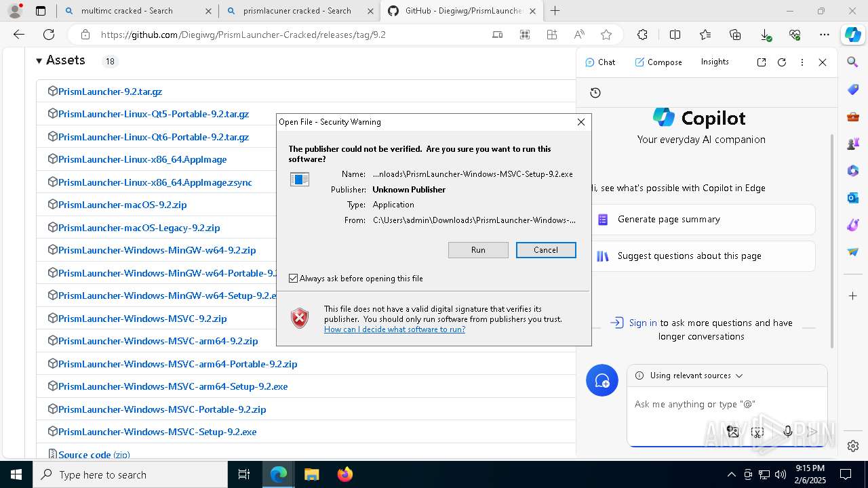Open Copilot more options dots
Image resolution: width=868 pixels, height=488 pixels.
[802, 62]
